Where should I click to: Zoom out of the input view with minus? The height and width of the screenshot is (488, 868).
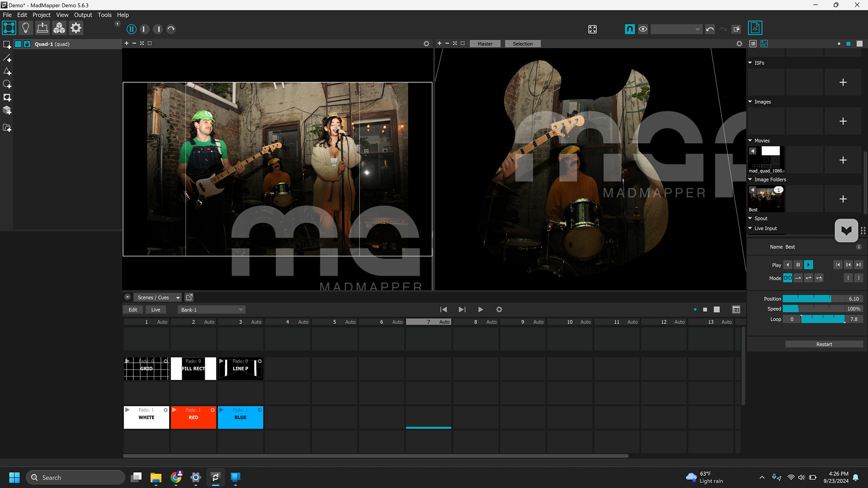134,43
